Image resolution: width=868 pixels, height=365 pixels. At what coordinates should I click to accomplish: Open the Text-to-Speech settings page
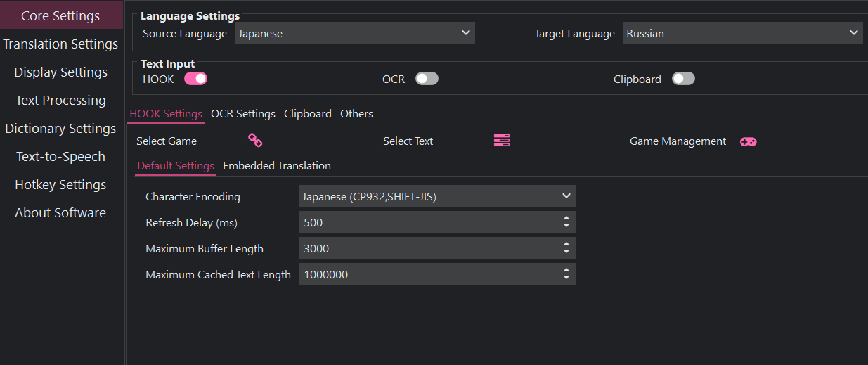(x=60, y=157)
